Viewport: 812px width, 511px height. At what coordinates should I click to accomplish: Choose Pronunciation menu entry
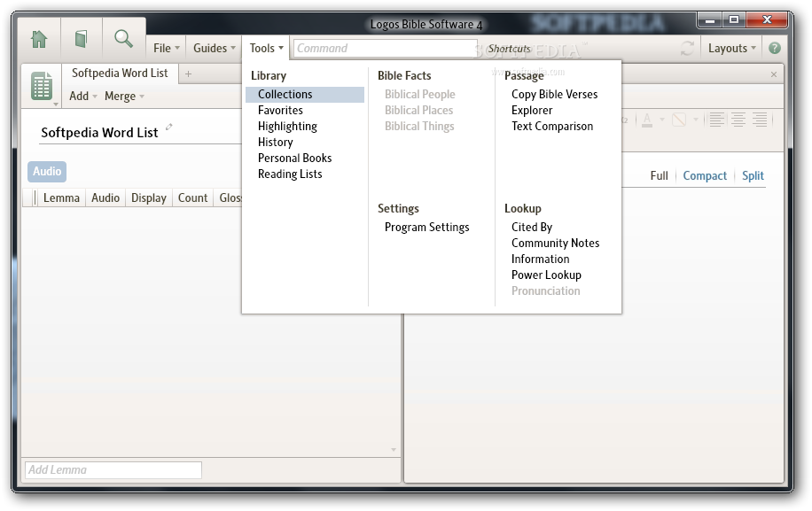[x=546, y=291]
